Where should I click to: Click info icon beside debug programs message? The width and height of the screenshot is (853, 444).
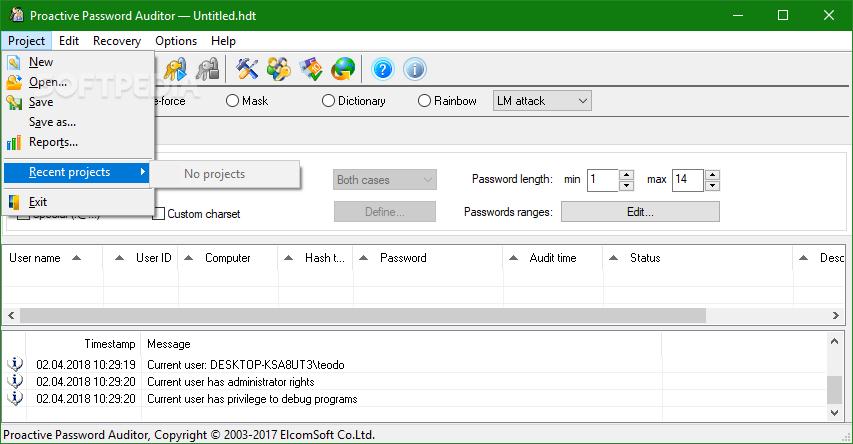pos(15,398)
